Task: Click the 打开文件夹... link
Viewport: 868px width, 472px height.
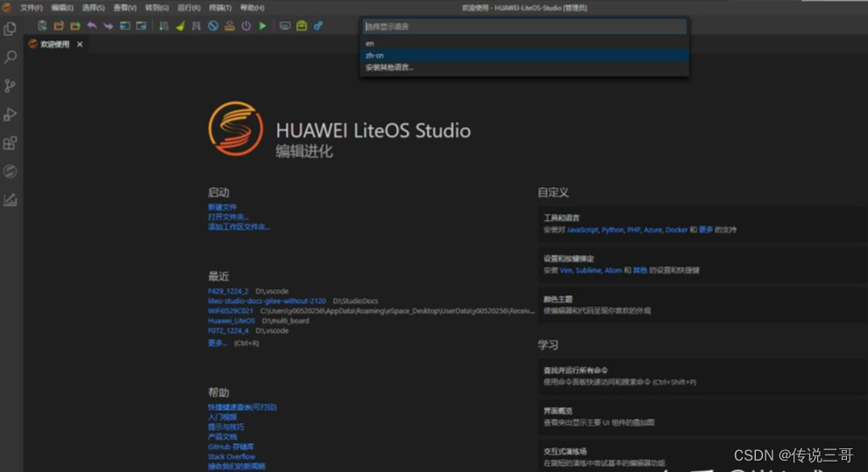Action: tap(228, 217)
